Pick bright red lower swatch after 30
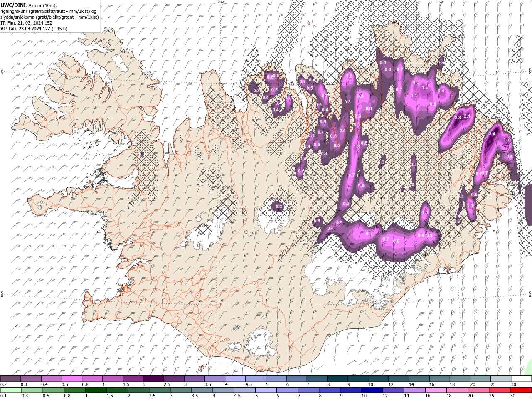The width and height of the screenshot is (532, 399). tap(521, 390)
